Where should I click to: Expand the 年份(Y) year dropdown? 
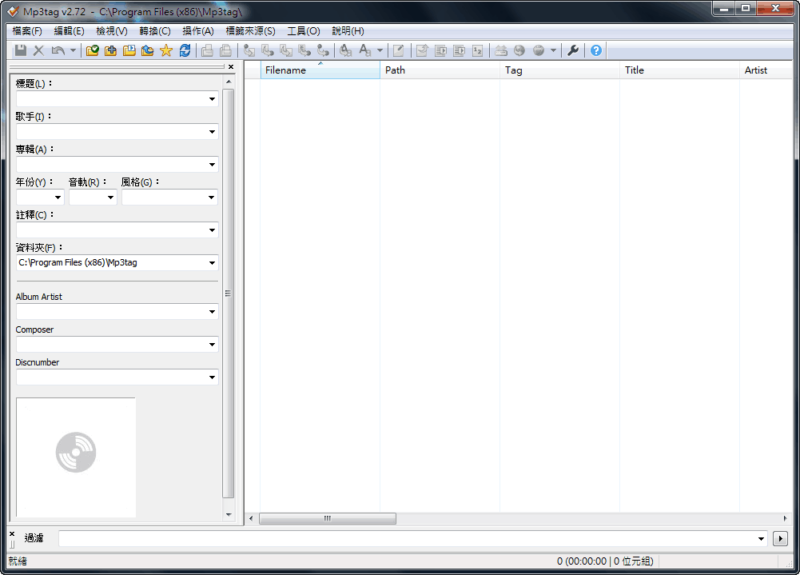coord(58,197)
